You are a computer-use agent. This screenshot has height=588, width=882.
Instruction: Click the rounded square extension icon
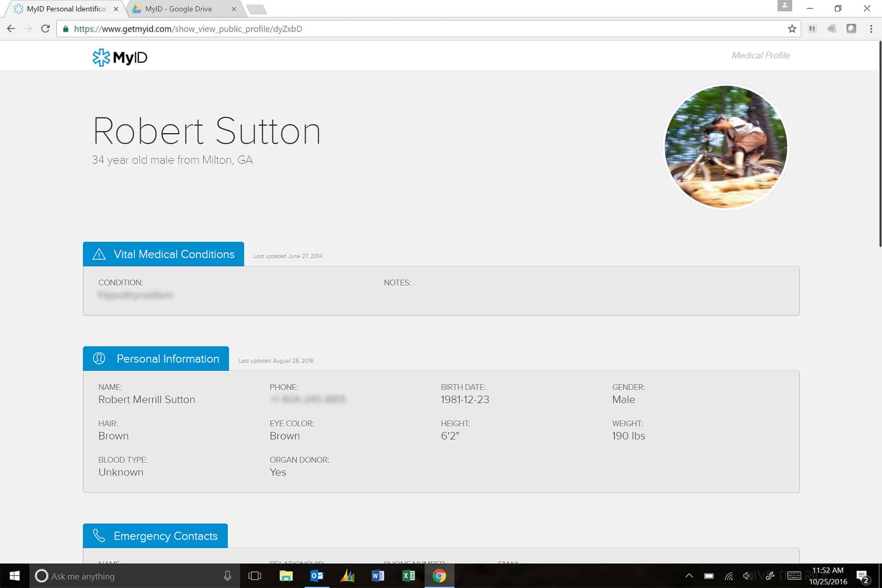[851, 28]
